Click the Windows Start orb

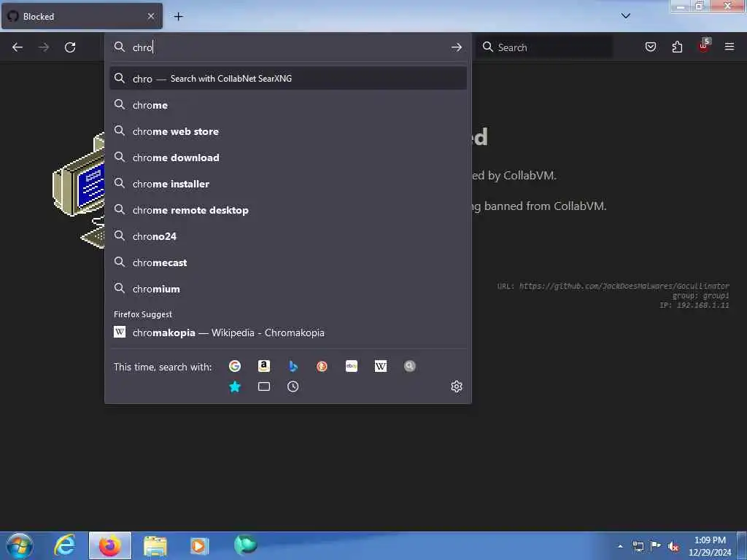point(20,545)
